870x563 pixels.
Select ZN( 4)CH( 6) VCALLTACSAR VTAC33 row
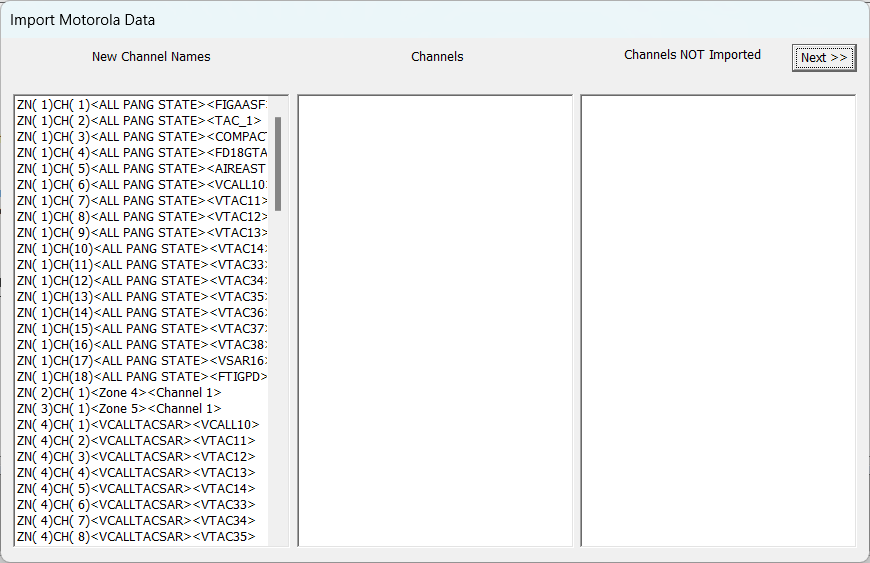142,505
